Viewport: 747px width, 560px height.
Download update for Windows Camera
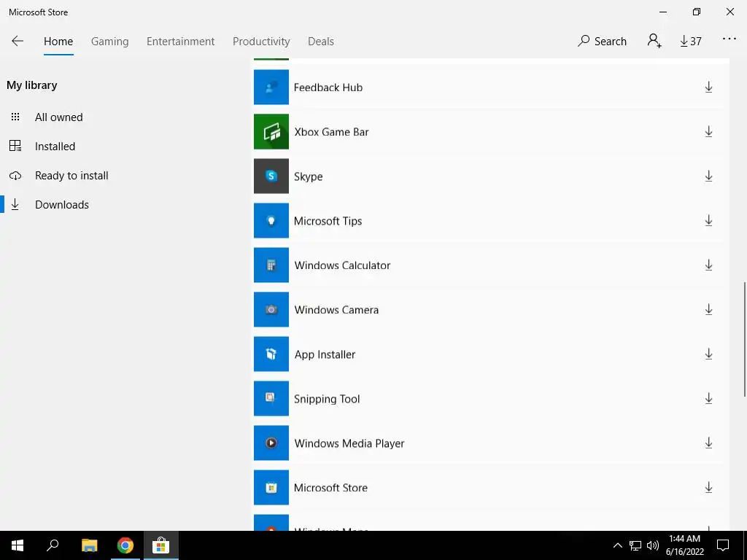(x=708, y=309)
